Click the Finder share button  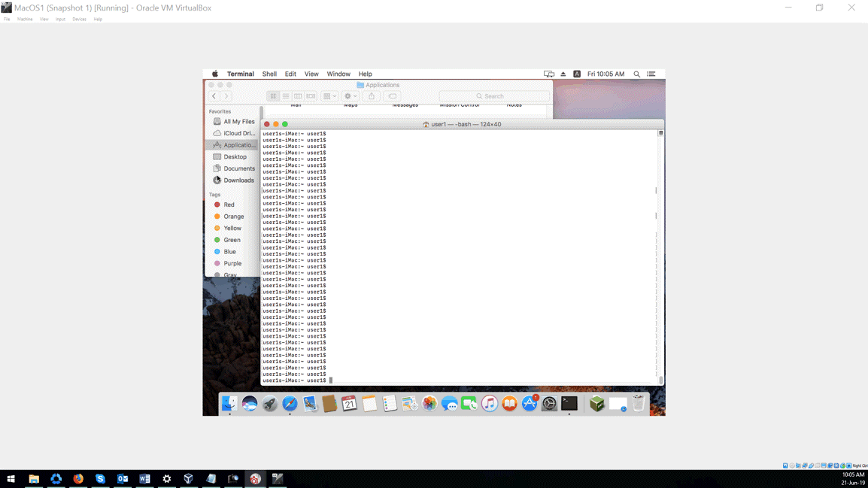372,96
